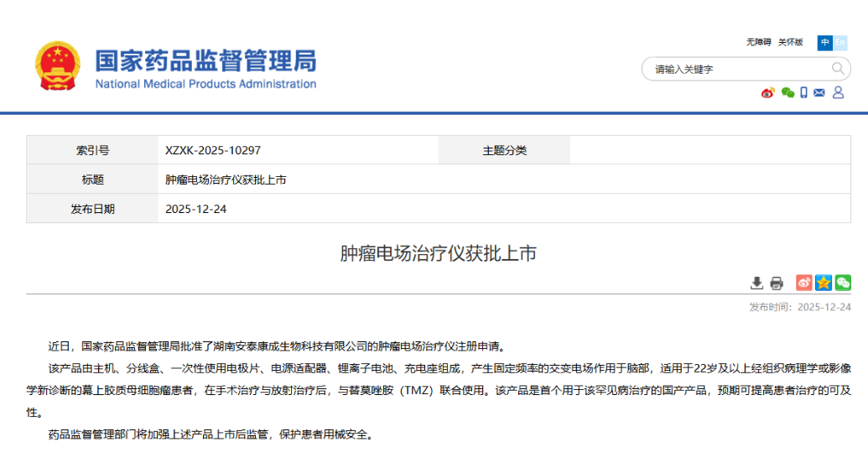Click the mobile phone icon in header

coord(803,93)
